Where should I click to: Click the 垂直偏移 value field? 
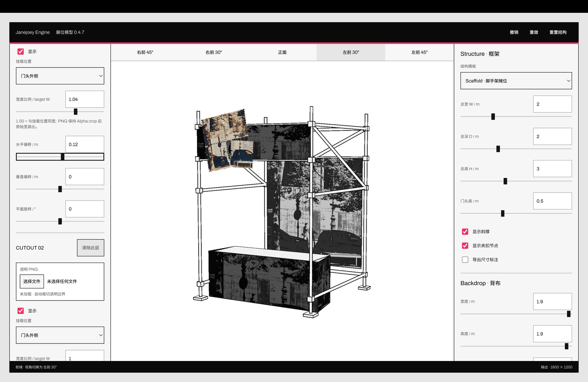click(x=85, y=177)
